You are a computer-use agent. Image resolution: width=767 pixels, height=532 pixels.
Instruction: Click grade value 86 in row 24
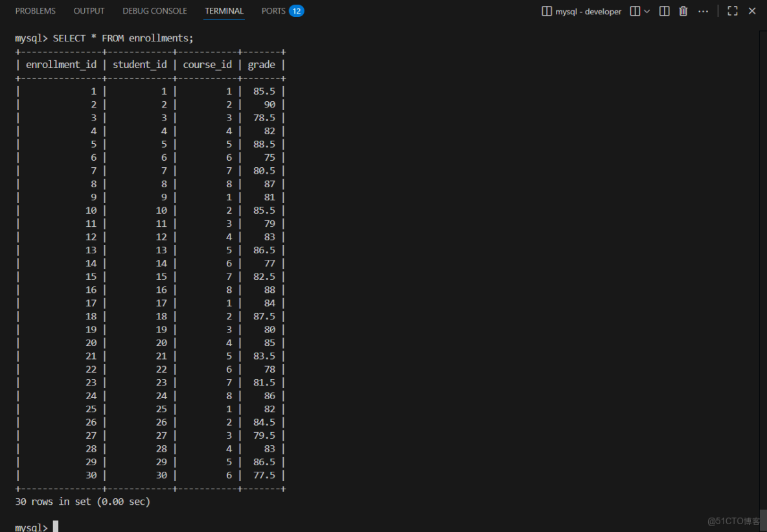point(269,395)
